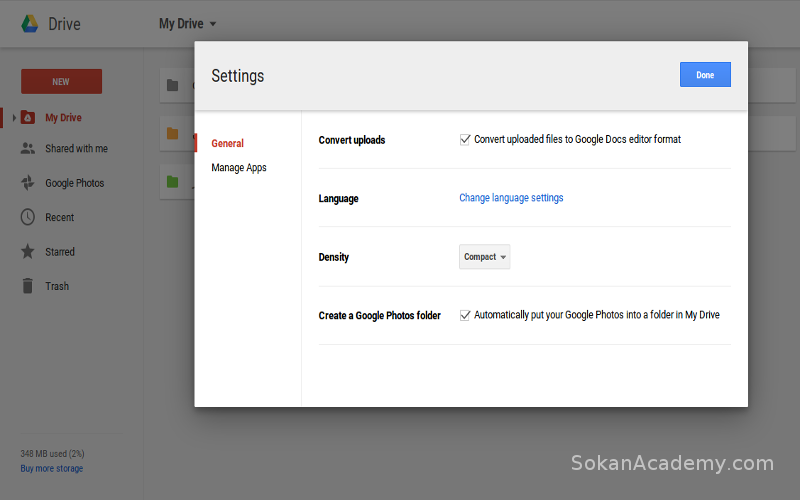Expand the My Drive header dropdown arrow
Screen dimensions: 800x500
pos(213,24)
